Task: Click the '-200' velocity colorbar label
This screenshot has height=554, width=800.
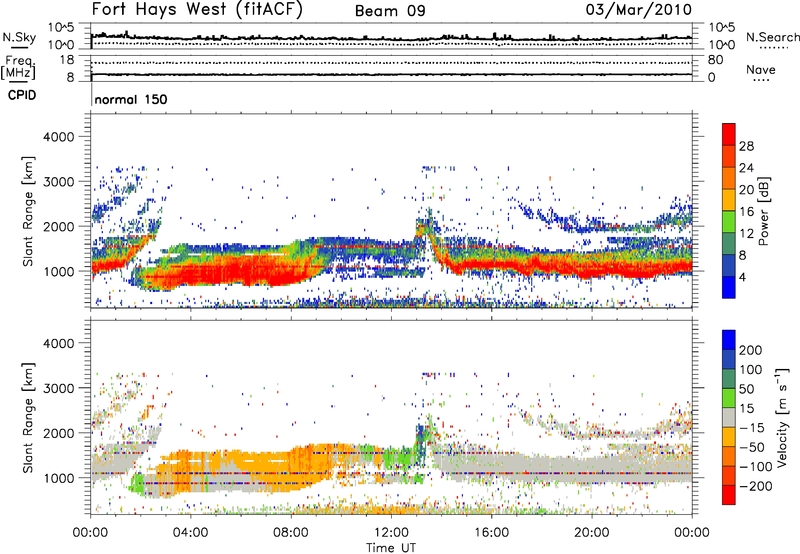Action: pos(756,486)
